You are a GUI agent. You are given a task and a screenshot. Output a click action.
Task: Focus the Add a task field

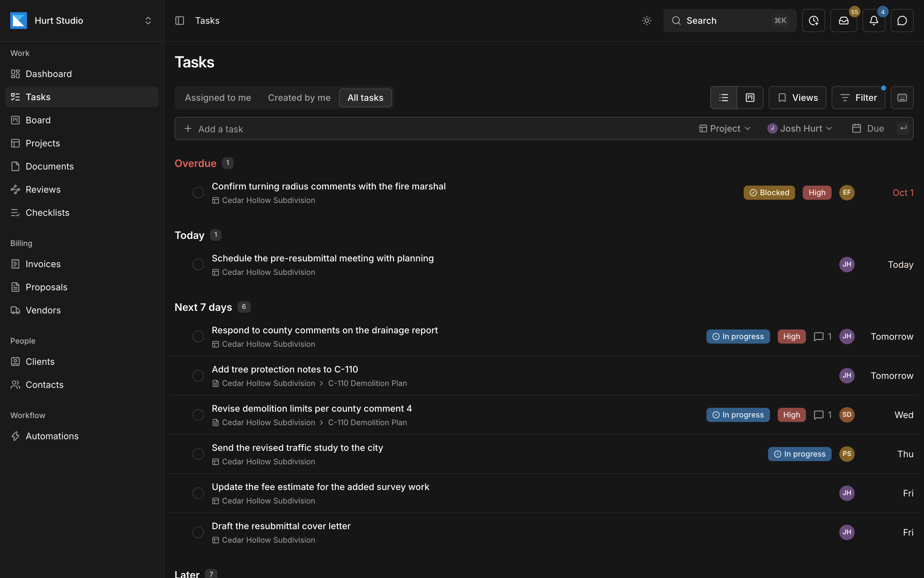435,129
